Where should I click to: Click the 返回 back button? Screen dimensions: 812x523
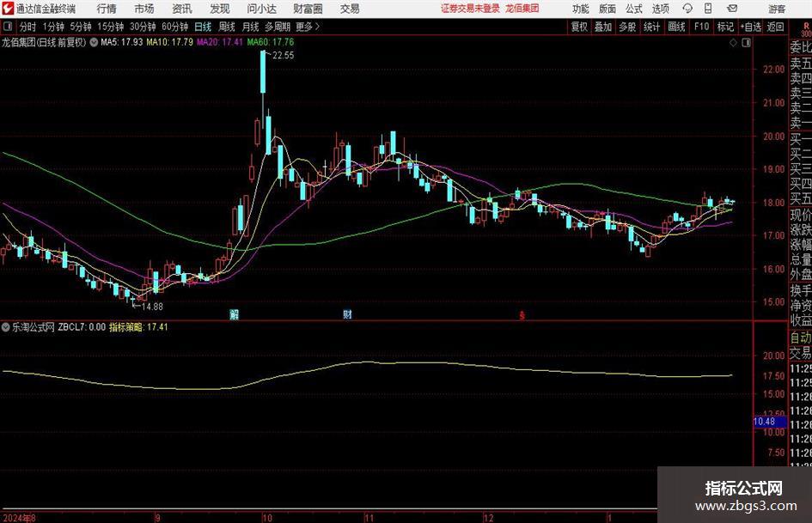click(x=776, y=27)
